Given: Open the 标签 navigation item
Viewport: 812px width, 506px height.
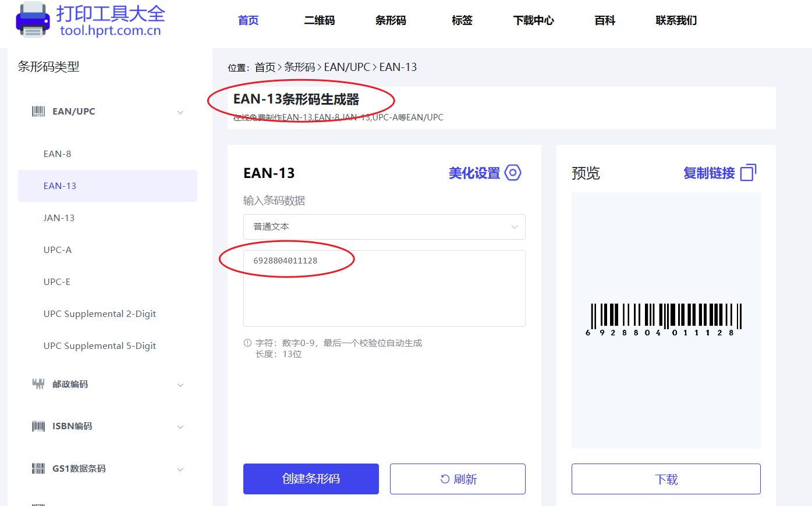Looking at the screenshot, I should coord(462,20).
